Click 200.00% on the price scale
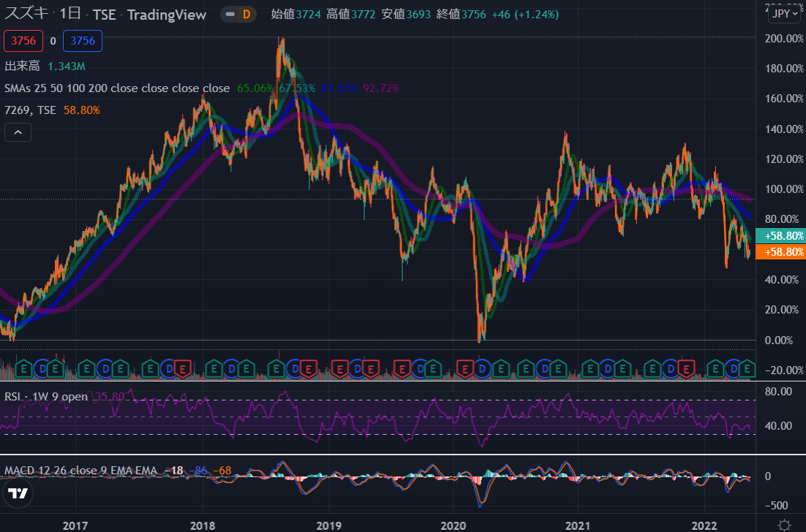Image resolution: width=806 pixels, height=532 pixels. pyautogui.click(x=784, y=39)
